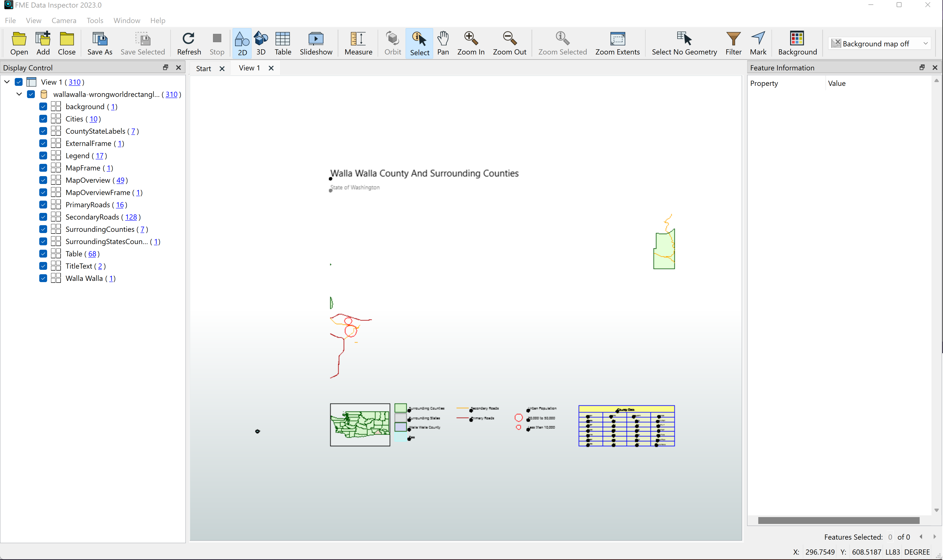
Task: Choose the Zoom Out tool
Action: click(509, 43)
